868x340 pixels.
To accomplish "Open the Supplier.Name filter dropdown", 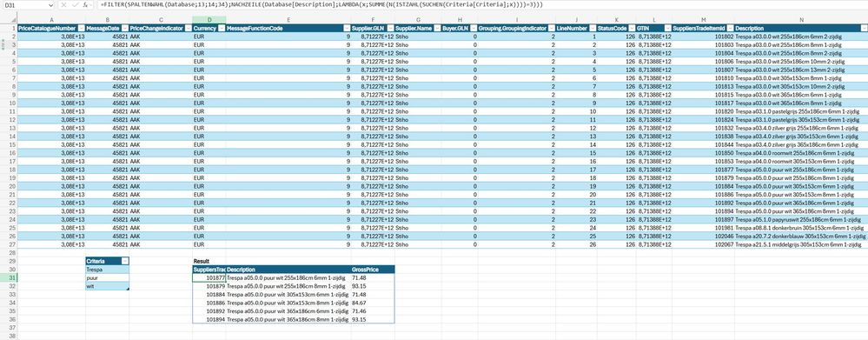I will pos(437,28).
